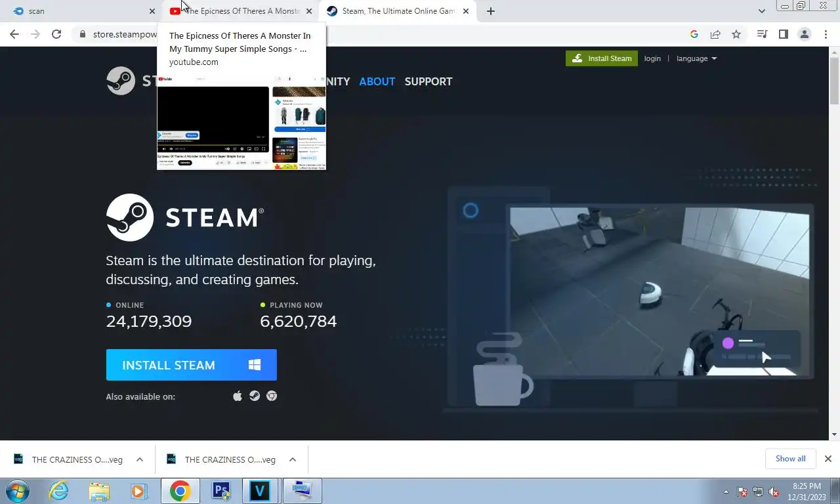Open the tab search chevron

click(761, 11)
